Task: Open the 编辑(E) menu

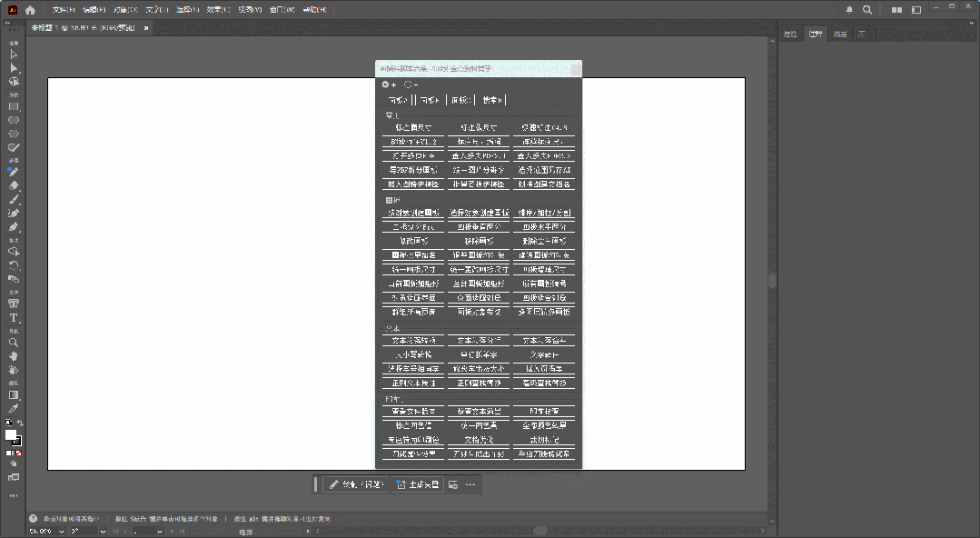Action: click(94, 9)
